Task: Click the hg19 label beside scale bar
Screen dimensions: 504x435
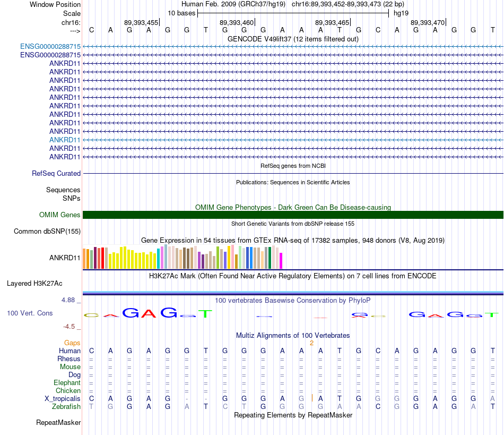Action: click(x=401, y=13)
